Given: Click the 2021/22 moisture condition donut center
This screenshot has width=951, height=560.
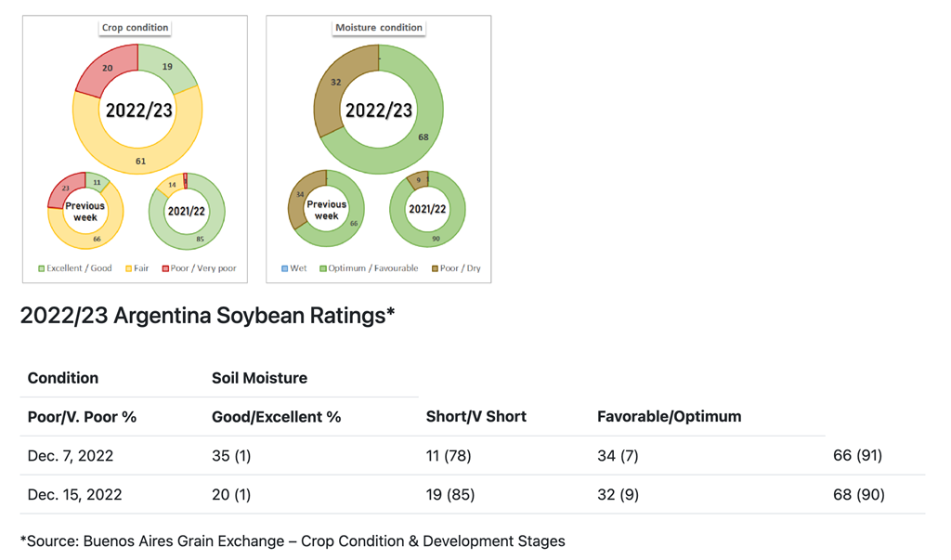Looking at the screenshot, I should tap(427, 209).
